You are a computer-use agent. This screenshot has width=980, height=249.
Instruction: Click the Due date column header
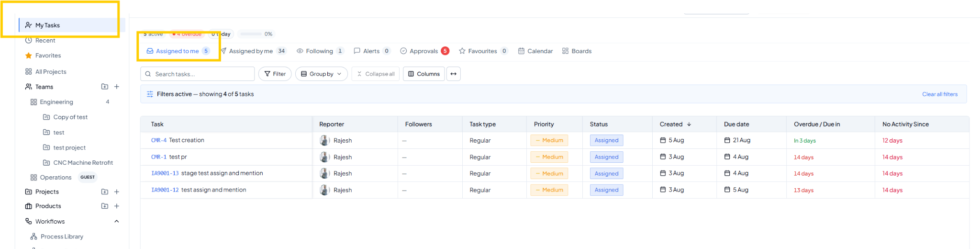[736, 124]
